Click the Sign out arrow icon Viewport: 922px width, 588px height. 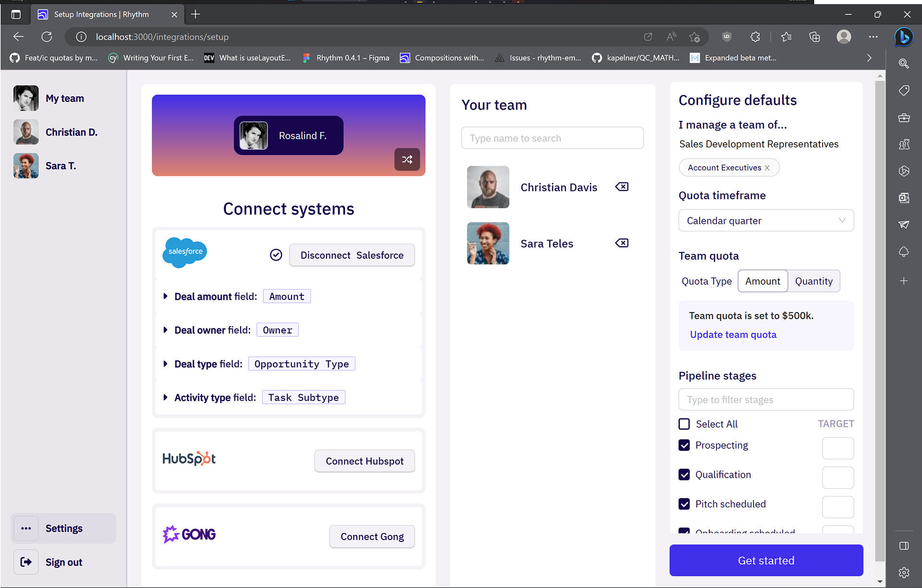pyautogui.click(x=26, y=562)
